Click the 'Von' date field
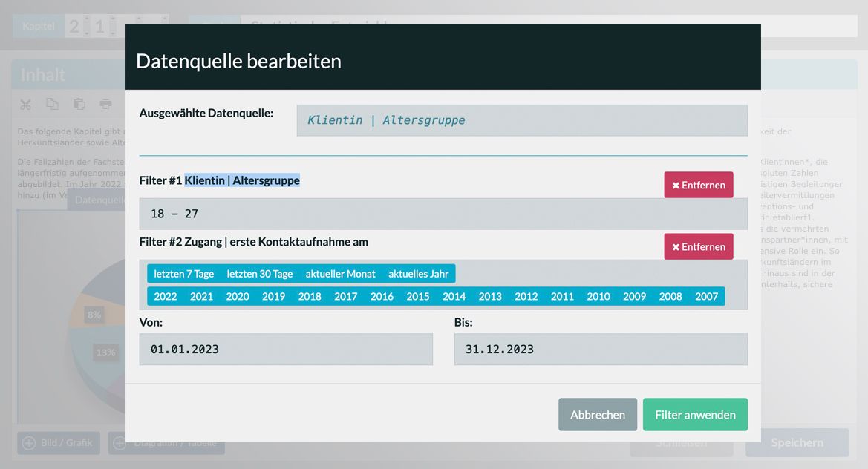The image size is (868, 469). pos(285,349)
